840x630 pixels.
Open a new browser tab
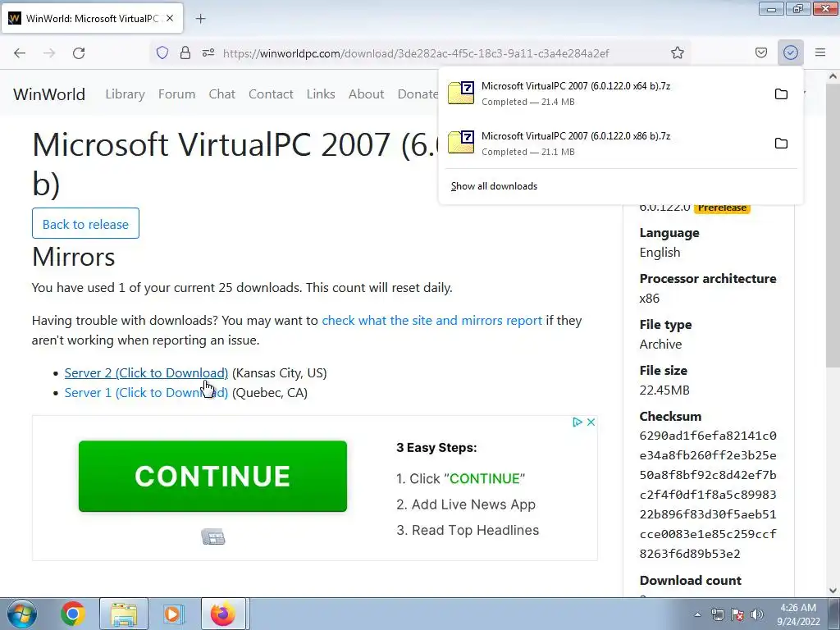click(x=200, y=19)
